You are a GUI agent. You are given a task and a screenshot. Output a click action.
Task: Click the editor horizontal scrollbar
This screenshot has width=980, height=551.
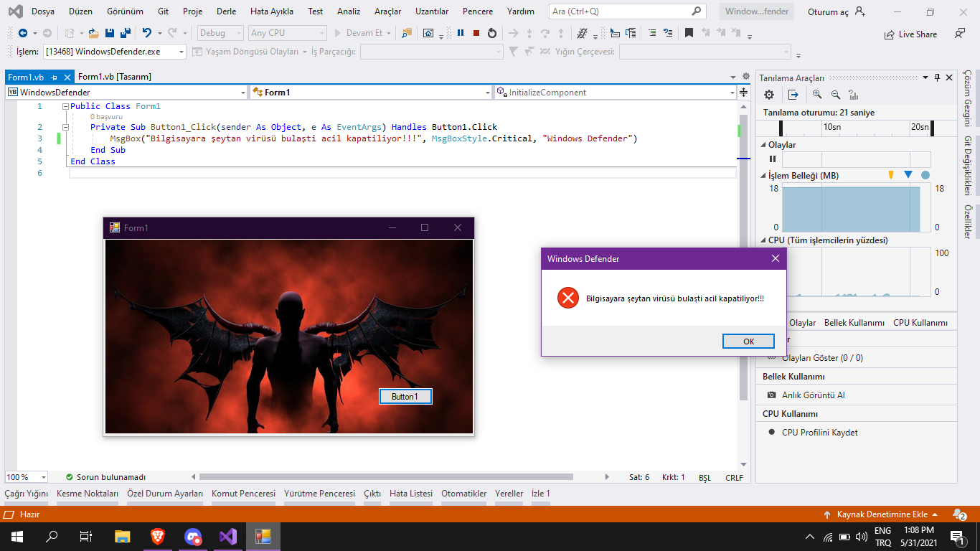coord(386,477)
